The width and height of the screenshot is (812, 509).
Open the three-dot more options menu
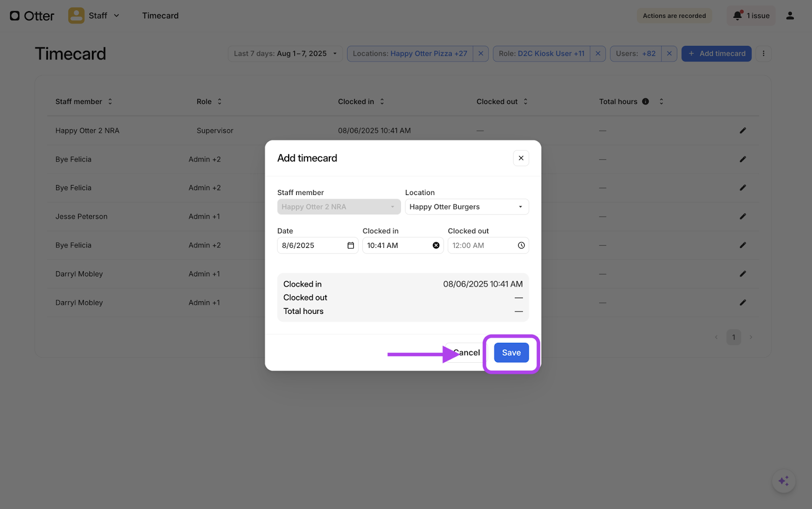(x=763, y=53)
